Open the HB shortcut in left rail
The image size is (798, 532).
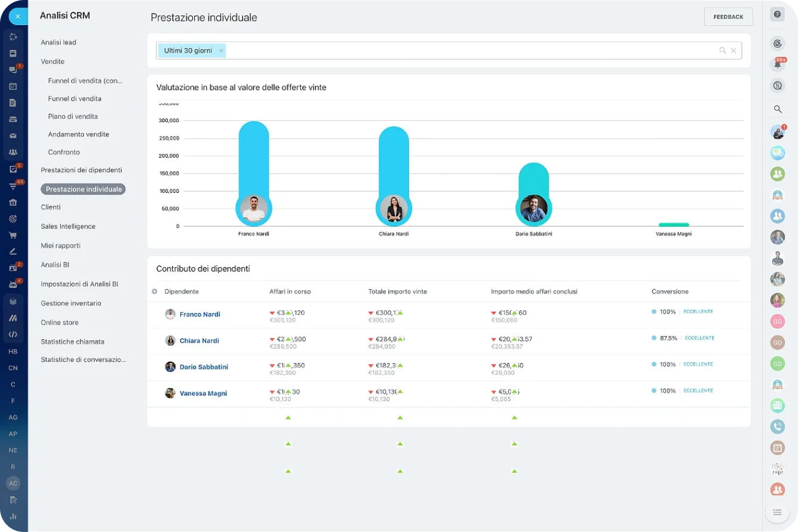click(x=13, y=351)
